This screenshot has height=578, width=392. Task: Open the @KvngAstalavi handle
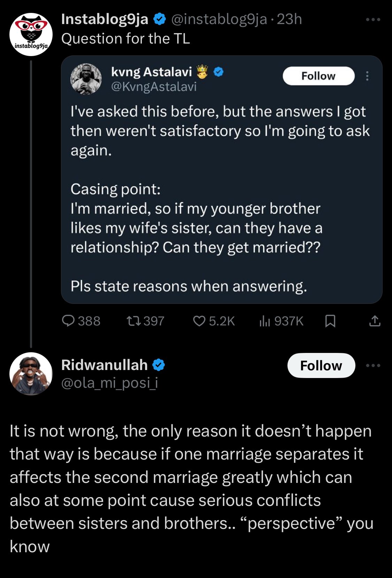(154, 86)
